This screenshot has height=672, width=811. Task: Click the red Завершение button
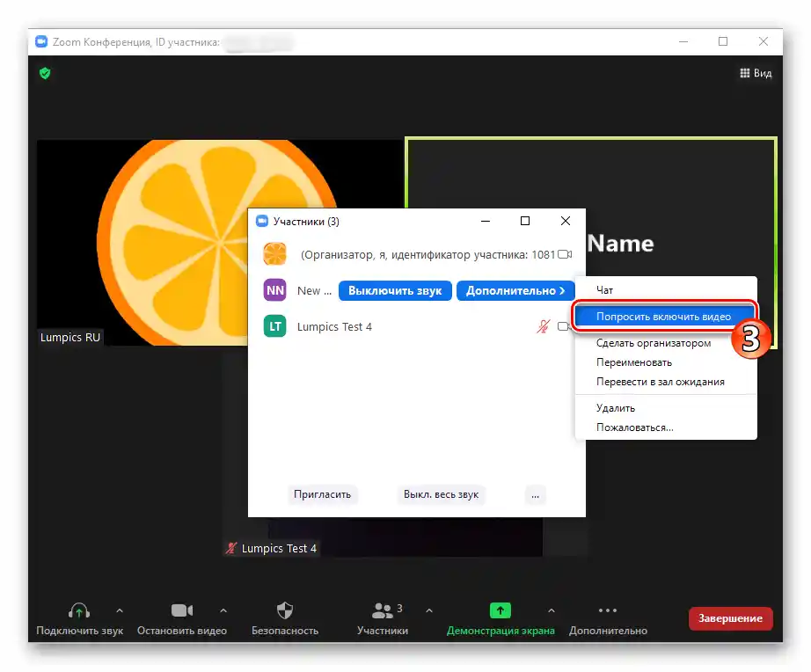(x=730, y=618)
